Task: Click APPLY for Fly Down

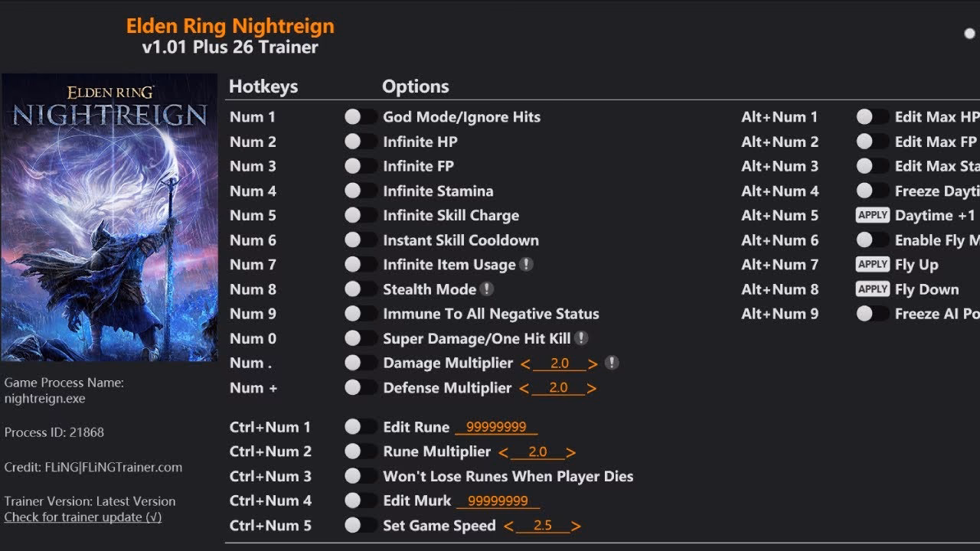Action: tap(873, 289)
